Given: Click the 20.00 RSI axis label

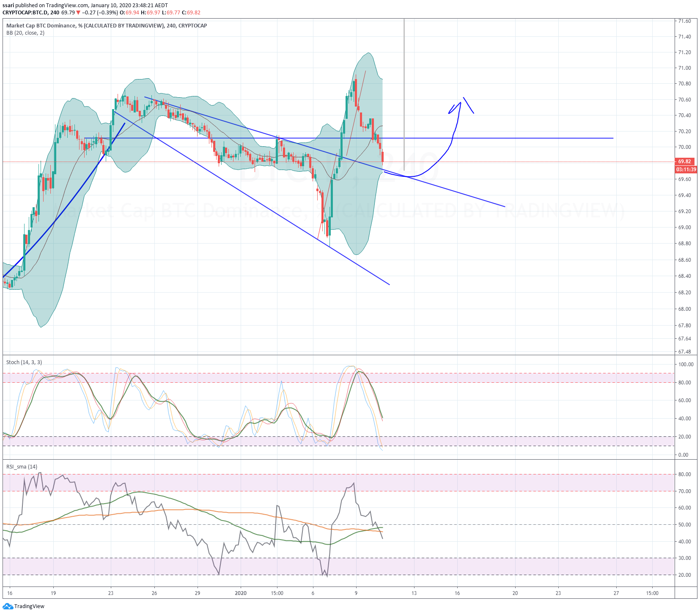Looking at the screenshot, I should coord(685,575).
